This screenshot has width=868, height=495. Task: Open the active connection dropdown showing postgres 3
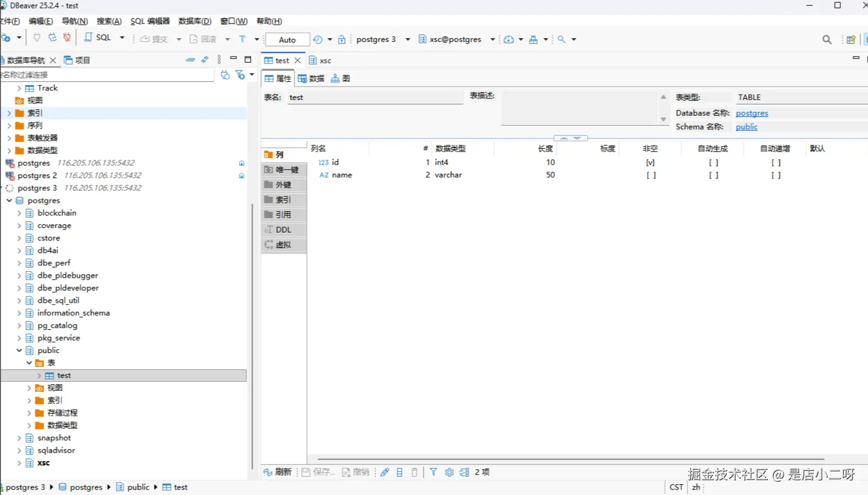[x=383, y=39]
